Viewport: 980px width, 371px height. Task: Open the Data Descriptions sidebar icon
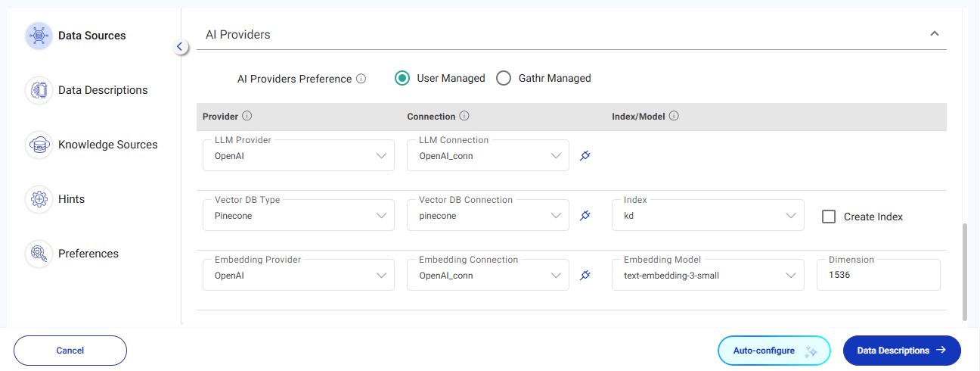click(39, 90)
